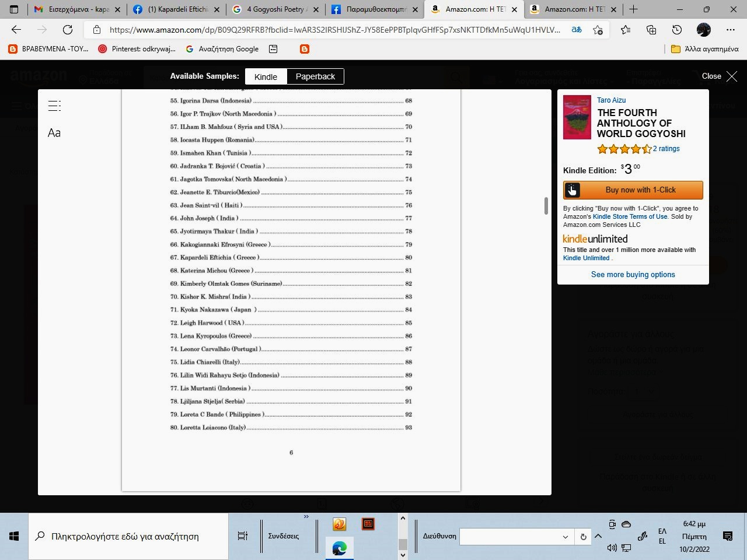The width and height of the screenshot is (747, 560).
Task: View site information lock icon
Action: click(x=97, y=30)
